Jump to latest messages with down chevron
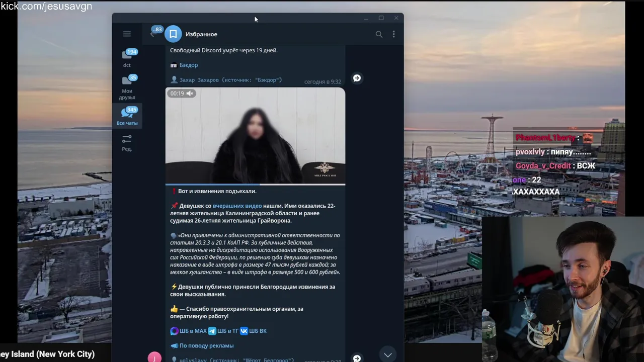Screen dimensions: 644x362 [x=388, y=354]
